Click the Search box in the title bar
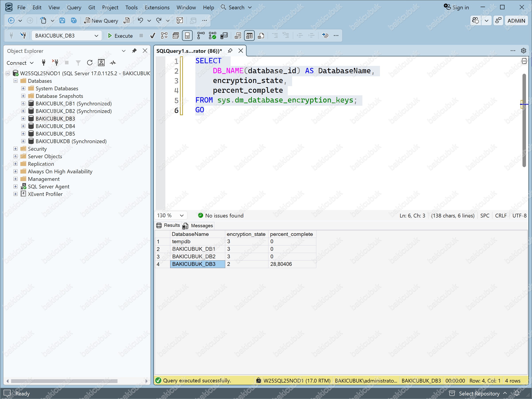Viewport: 532px width, 399px height. pos(236,8)
